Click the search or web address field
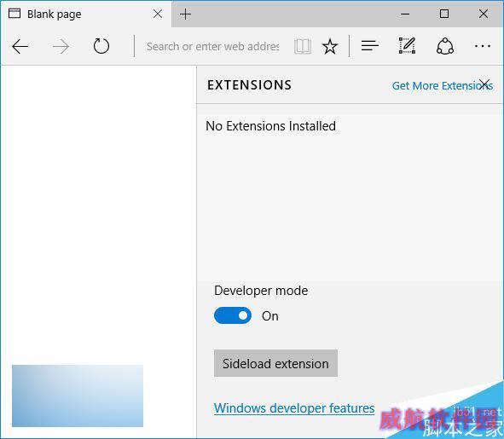504x439 pixels. (x=212, y=47)
